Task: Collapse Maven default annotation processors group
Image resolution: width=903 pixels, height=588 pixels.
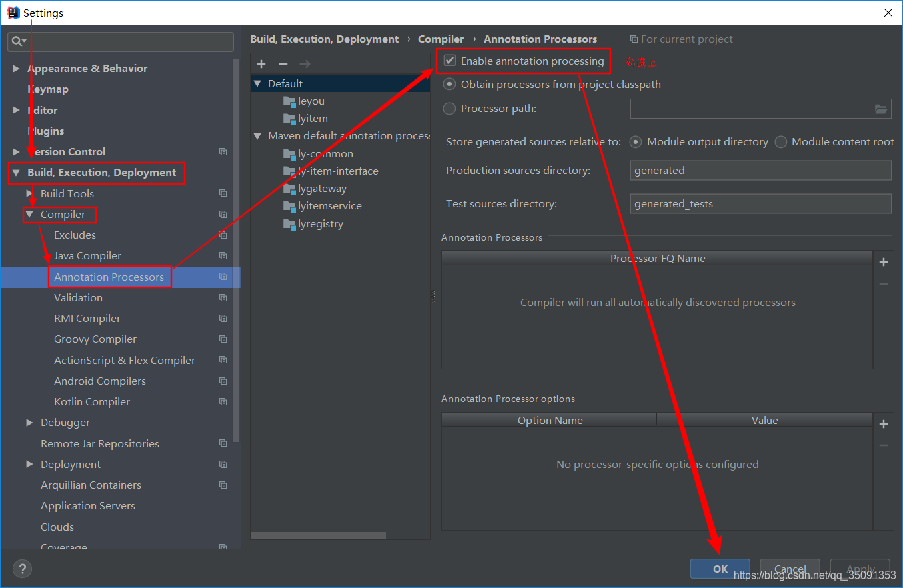Action: (257, 136)
